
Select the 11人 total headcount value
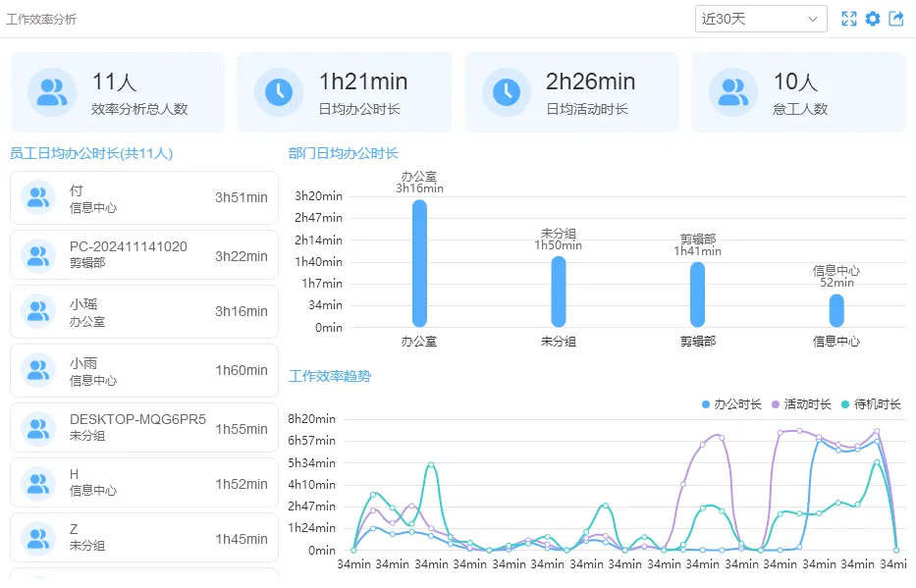pyautogui.click(x=115, y=81)
